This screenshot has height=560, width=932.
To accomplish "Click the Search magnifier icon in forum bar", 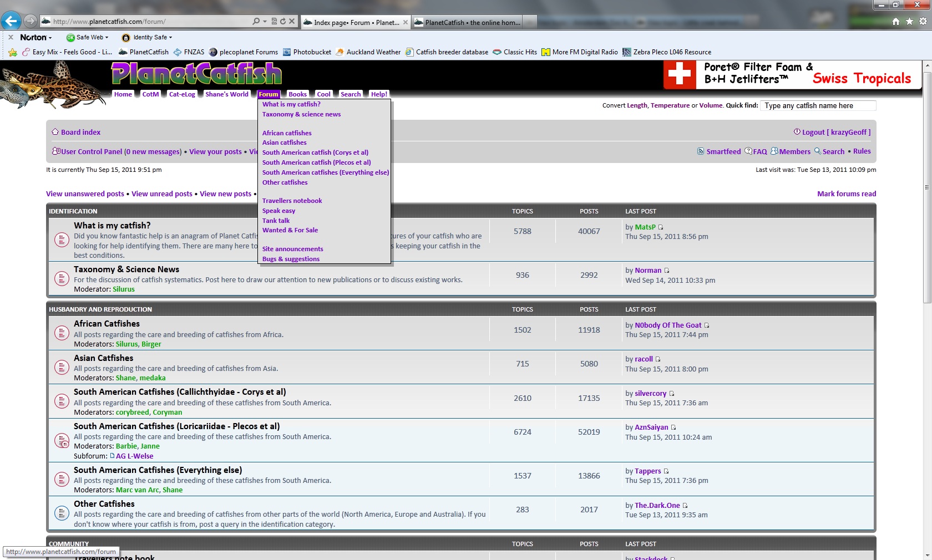I will pos(817,151).
